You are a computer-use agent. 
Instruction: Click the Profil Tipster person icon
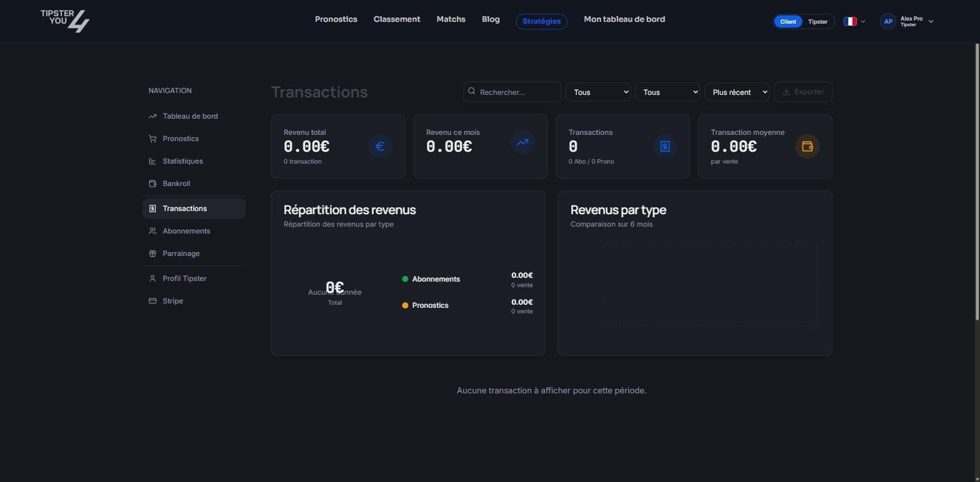[152, 278]
